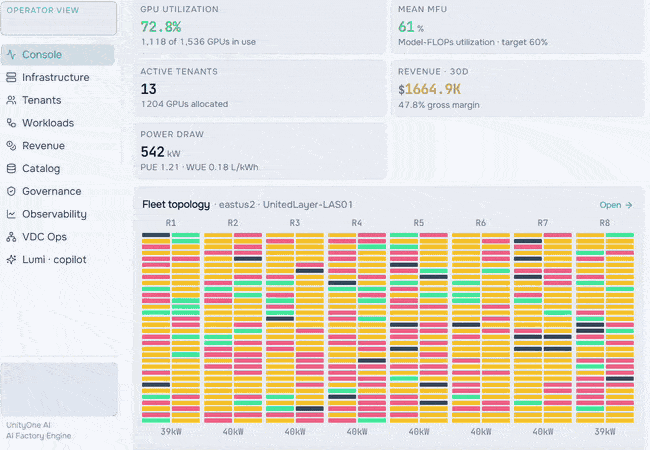
Task: Open the Revenue 30D card
Action: click(x=518, y=89)
